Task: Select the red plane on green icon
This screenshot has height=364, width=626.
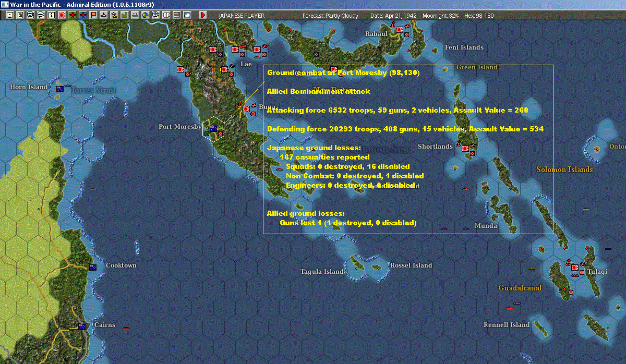Action: (x=73, y=15)
